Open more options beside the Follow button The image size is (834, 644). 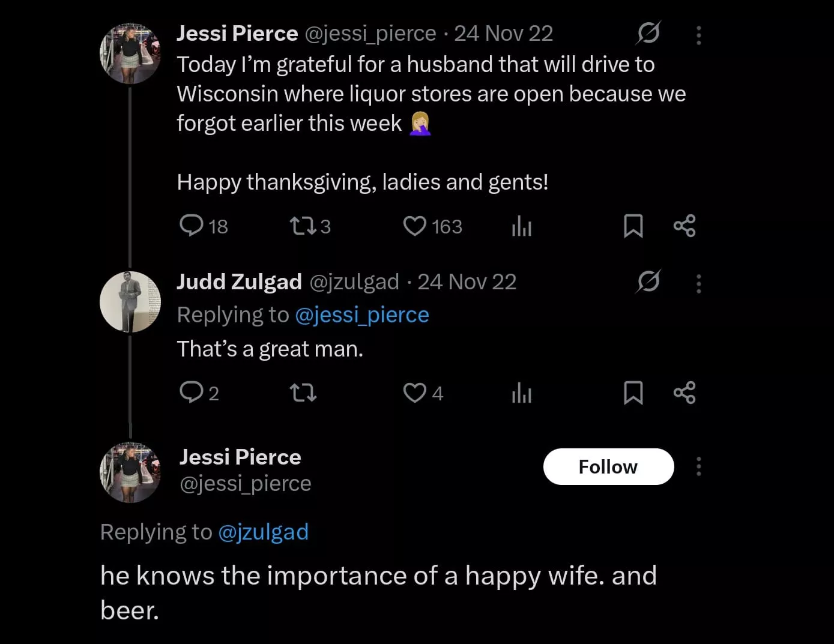click(x=698, y=466)
